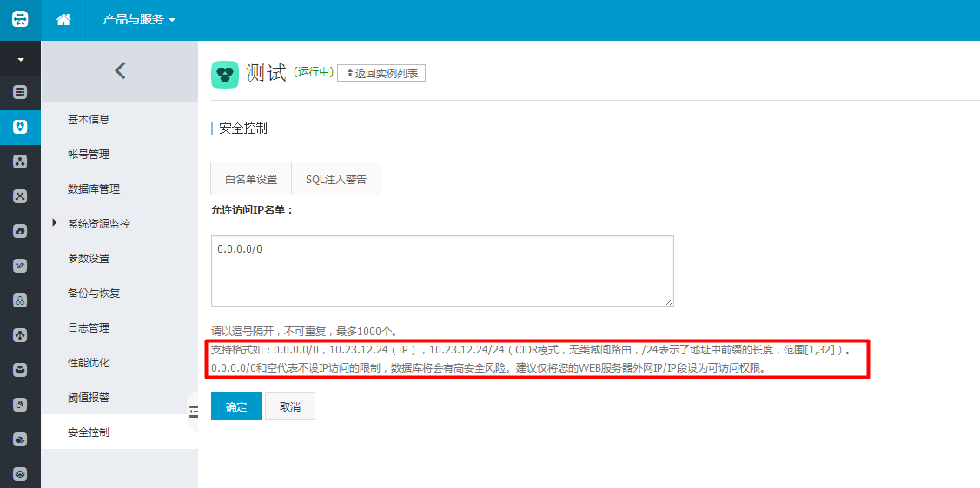Open 备份与恢复 in the side menu
Image resolution: width=980 pixels, height=488 pixels.
[x=94, y=293]
